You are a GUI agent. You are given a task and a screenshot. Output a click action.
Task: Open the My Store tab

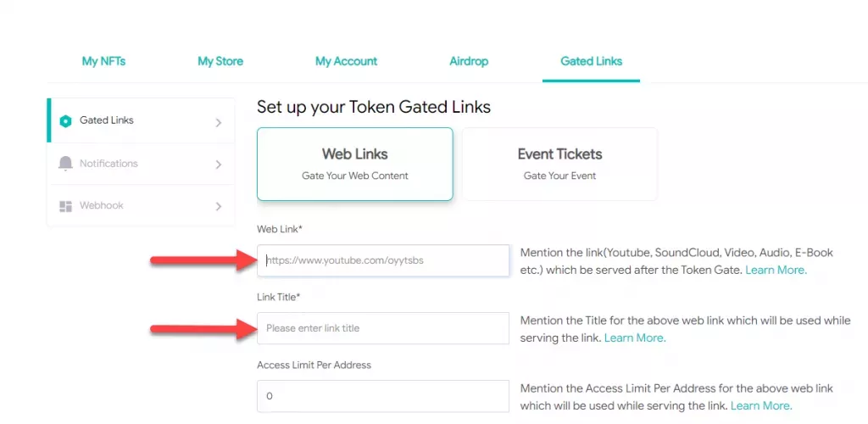pyautogui.click(x=220, y=61)
